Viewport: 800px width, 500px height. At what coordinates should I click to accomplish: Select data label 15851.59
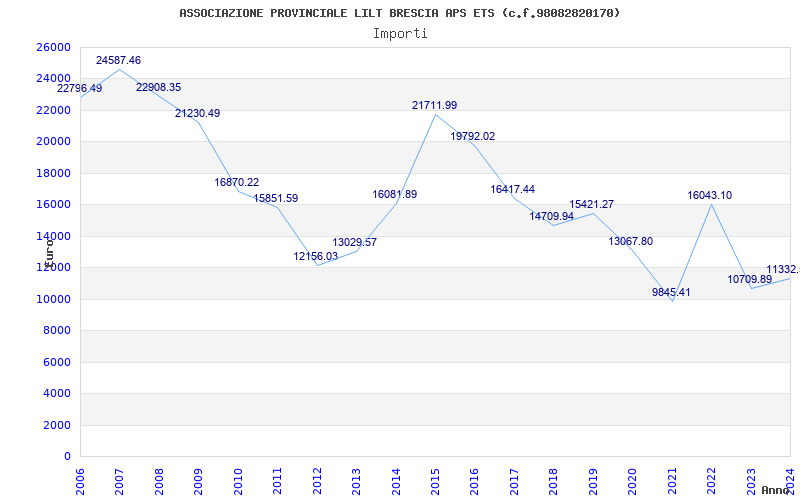pyautogui.click(x=276, y=198)
